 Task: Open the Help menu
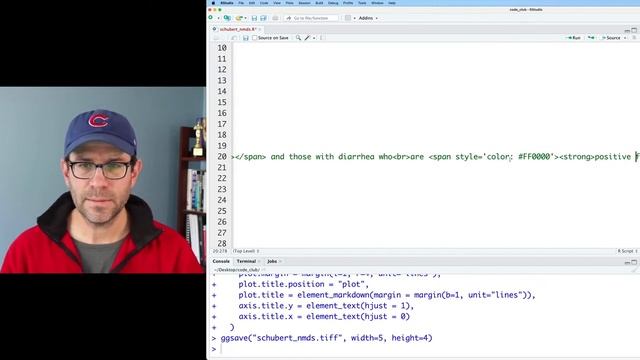point(392,3)
